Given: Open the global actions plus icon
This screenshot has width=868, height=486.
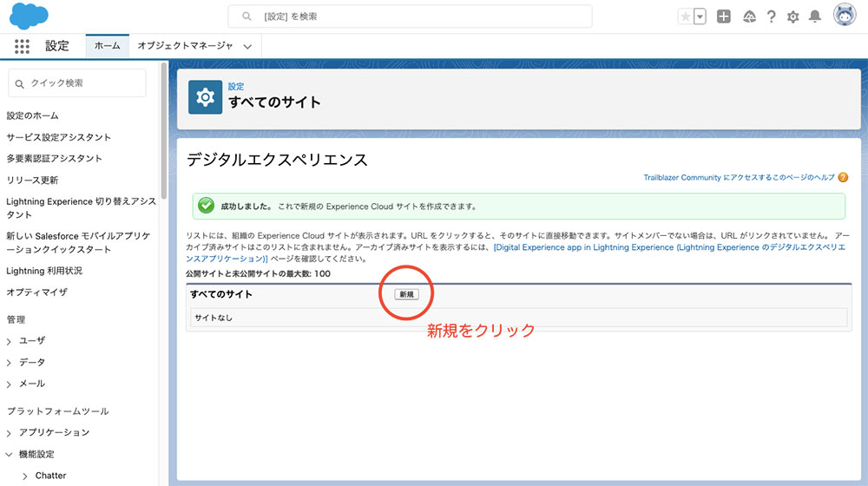Looking at the screenshot, I should (724, 16).
